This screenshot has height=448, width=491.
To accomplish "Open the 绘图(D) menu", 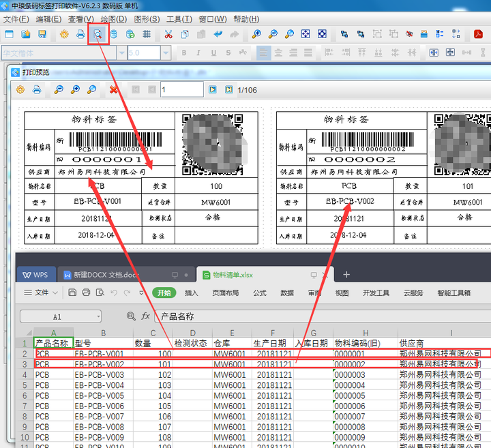I will [x=114, y=19].
